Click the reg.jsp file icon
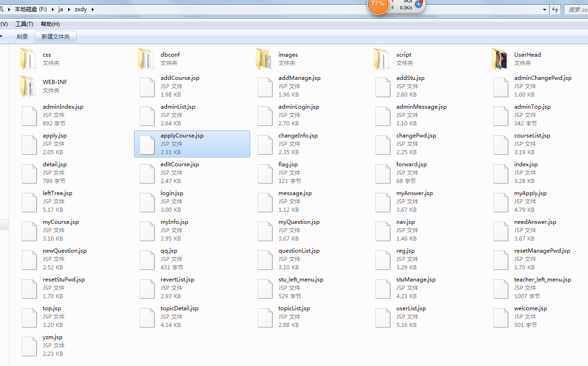The width and height of the screenshot is (588, 366). pyautogui.click(x=383, y=260)
